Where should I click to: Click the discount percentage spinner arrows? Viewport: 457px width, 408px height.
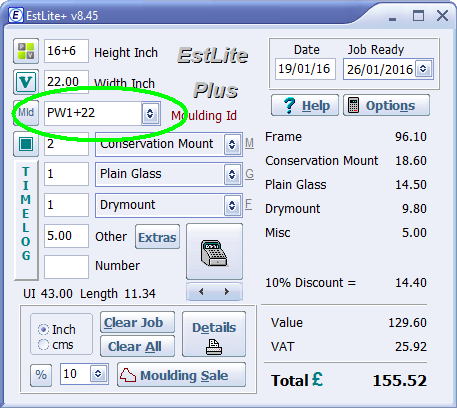pos(98,374)
